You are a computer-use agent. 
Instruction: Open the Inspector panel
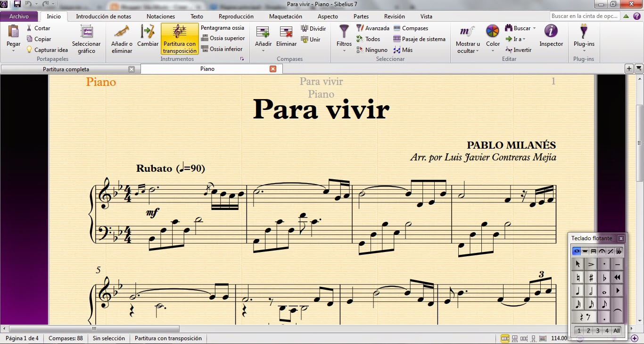tap(551, 36)
